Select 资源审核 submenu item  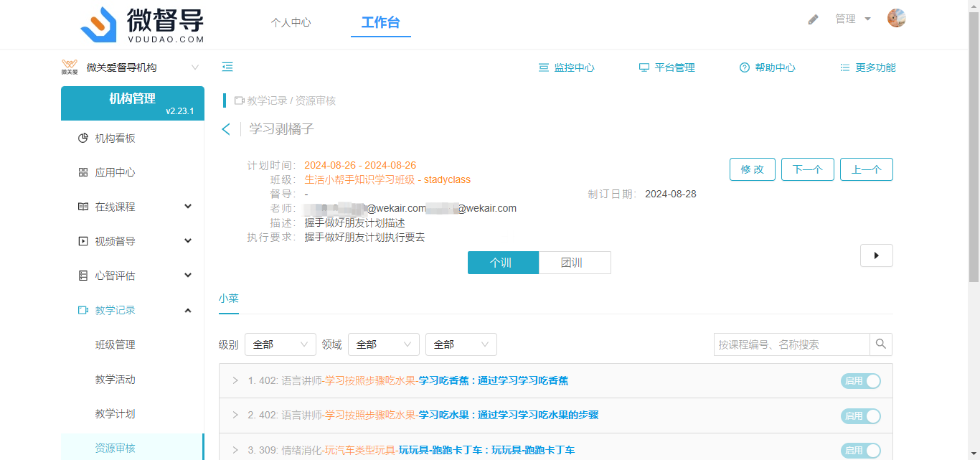(133, 448)
